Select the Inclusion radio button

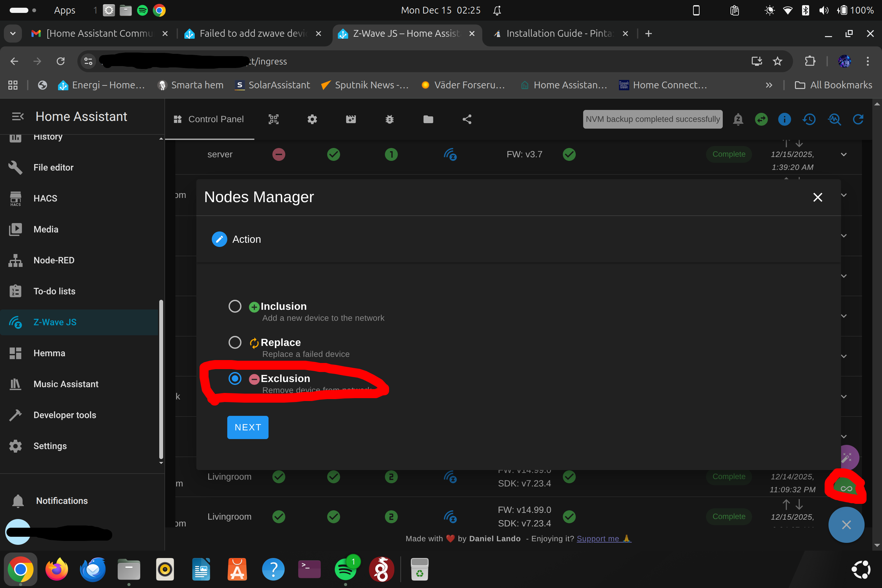[x=235, y=306]
